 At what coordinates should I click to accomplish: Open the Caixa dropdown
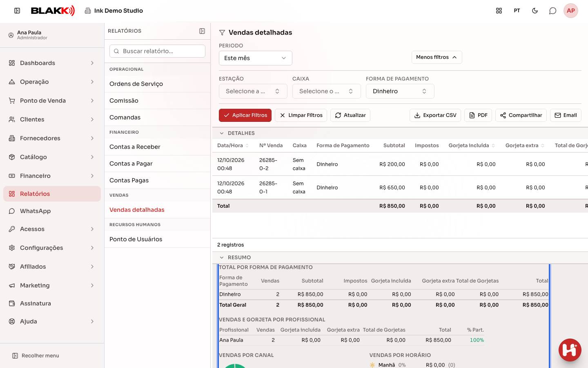(x=327, y=91)
